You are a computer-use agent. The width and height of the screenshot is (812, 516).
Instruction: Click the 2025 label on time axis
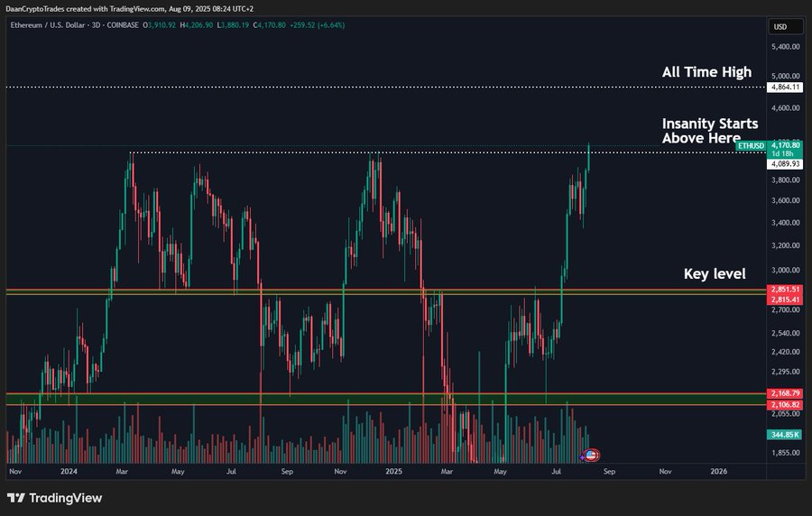click(x=393, y=472)
